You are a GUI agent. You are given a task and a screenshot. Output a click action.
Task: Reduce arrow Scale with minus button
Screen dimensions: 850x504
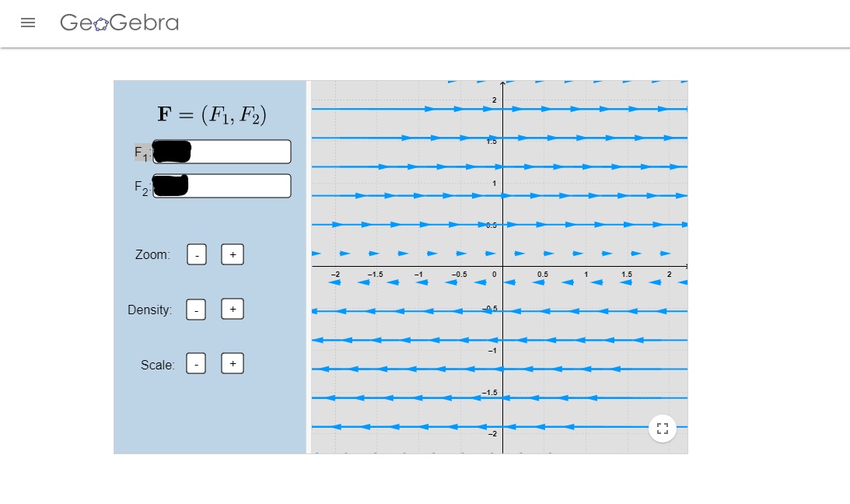pos(197,364)
